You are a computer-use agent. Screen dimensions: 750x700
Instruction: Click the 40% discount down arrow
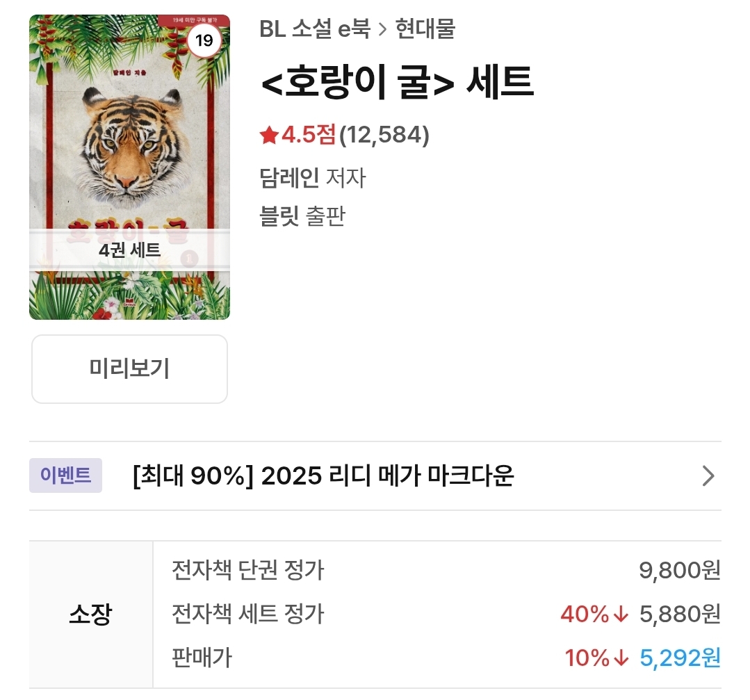(621, 614)
